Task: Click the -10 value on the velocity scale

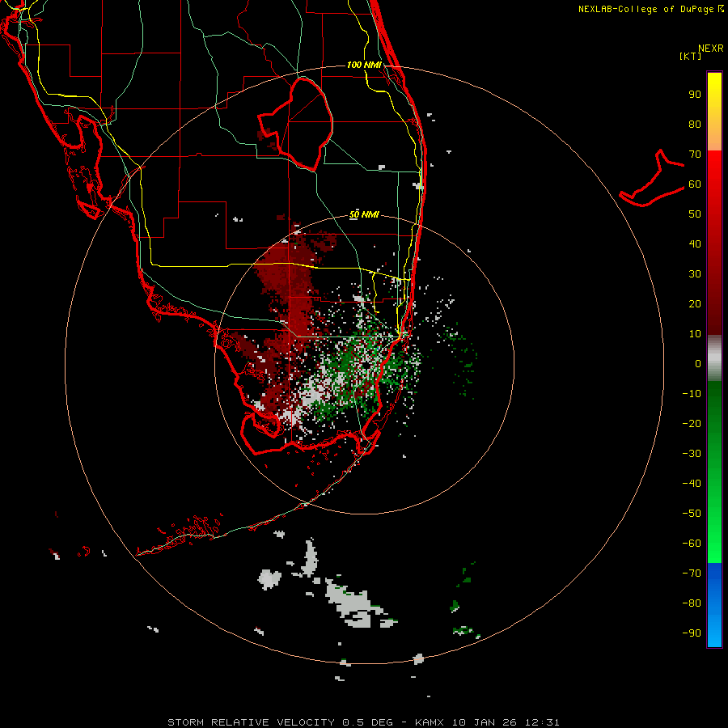Action: pyautogui.click(x=692, y=394)
